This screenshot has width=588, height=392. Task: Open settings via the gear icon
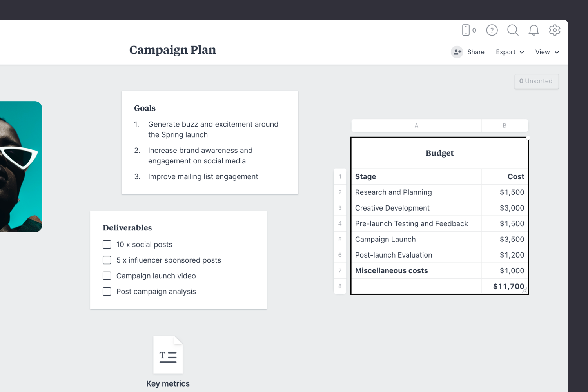[x=555, y=30]
